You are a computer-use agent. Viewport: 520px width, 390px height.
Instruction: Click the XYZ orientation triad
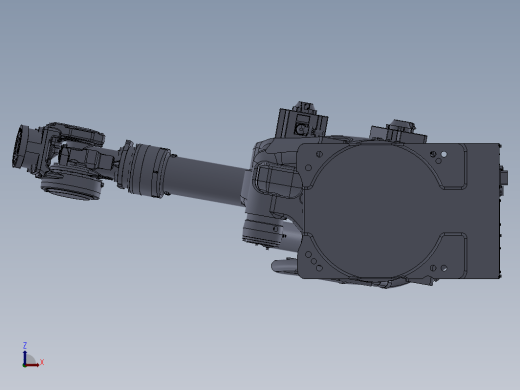coord(32,355)
